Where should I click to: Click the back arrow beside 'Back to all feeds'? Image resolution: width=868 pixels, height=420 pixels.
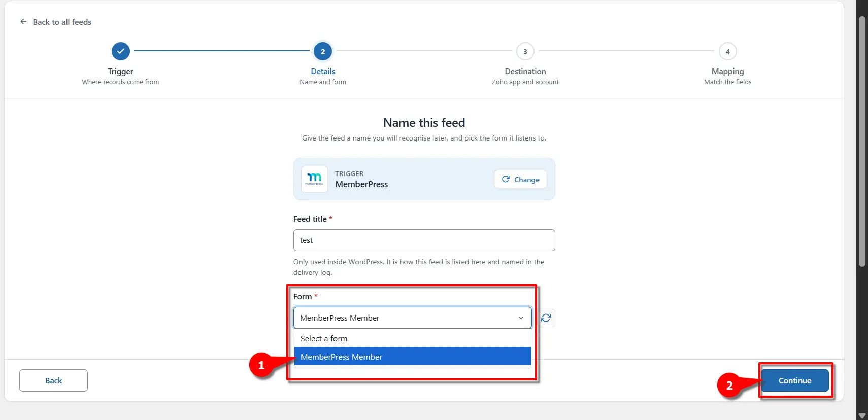click(x=23, y=22)
